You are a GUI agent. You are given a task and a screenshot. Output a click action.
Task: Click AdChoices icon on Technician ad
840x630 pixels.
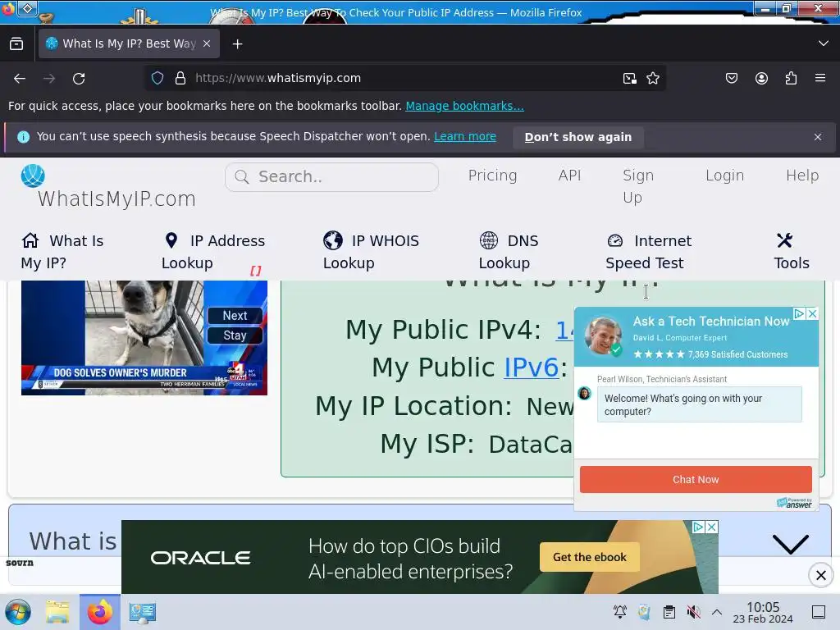(x=800, y=314)
